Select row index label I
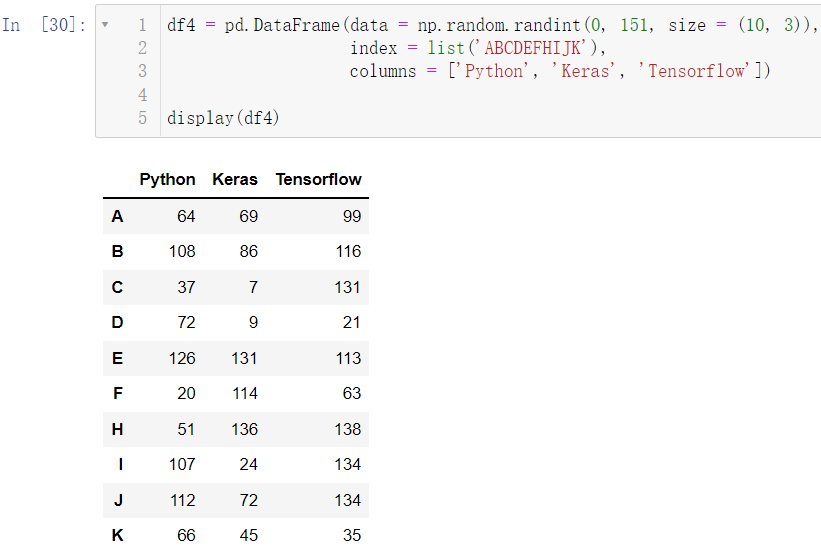 tap(121, 465)
